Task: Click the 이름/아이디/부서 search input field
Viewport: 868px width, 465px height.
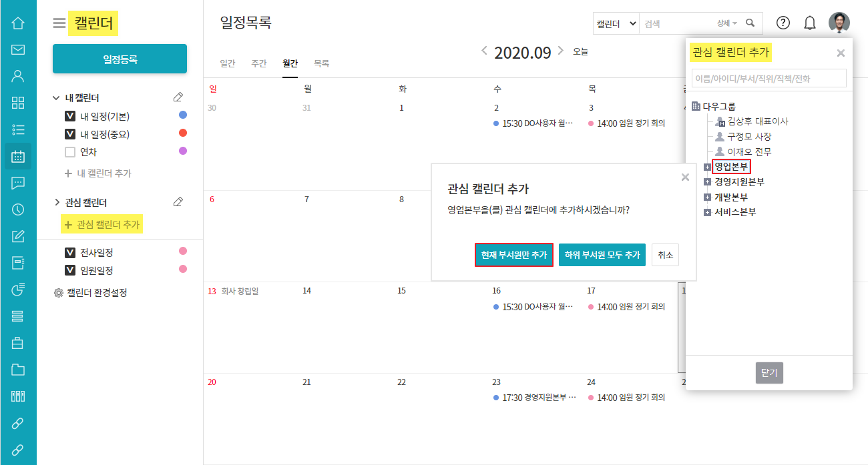Action: point(769,78)
